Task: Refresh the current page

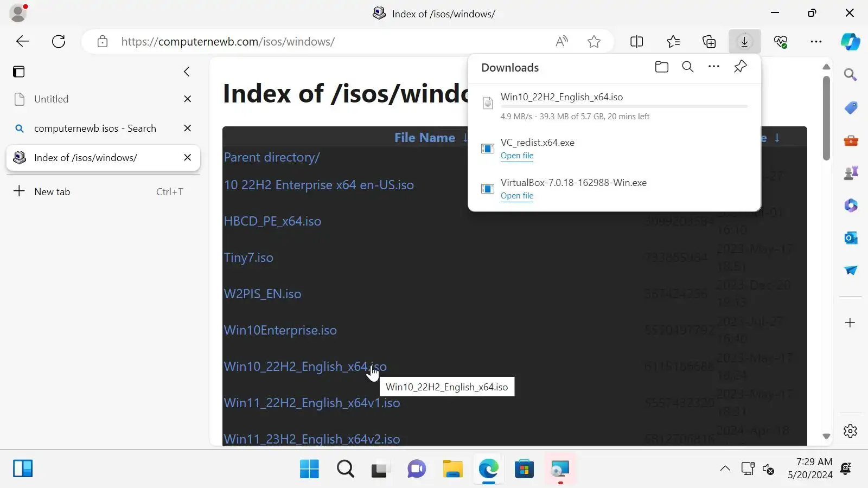Action: (59, 41)
